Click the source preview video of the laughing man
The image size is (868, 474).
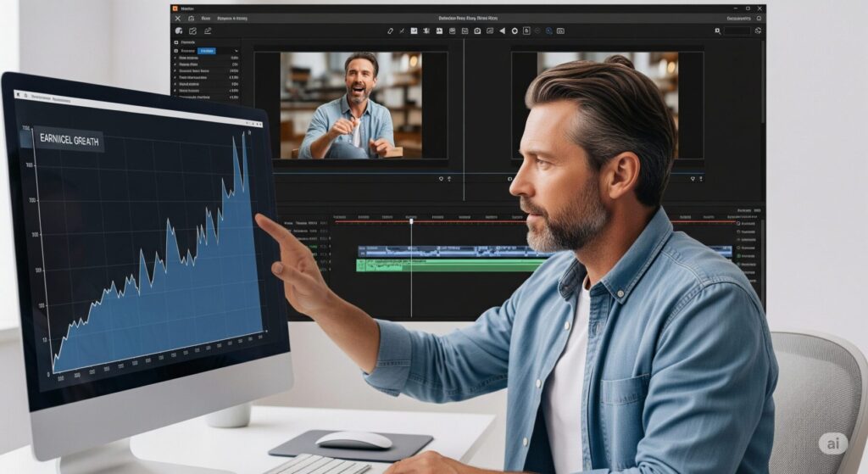[351, 105]
